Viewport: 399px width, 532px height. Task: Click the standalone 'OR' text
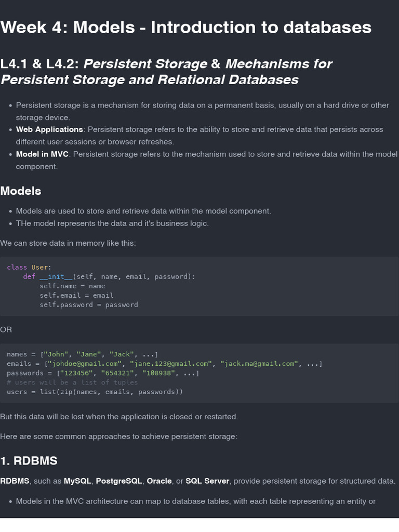[x=6, y=329]
